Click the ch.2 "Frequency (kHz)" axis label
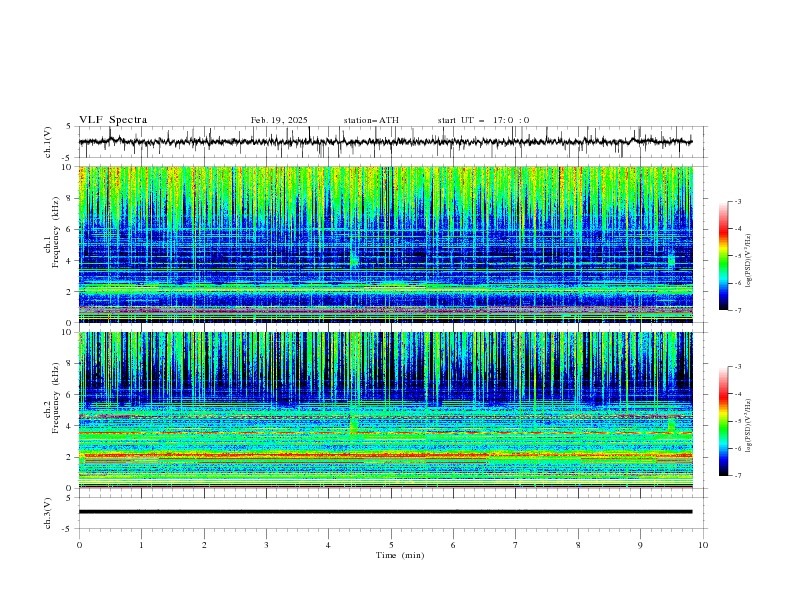The width and height of the screenshot is (792, 612). 56,398
